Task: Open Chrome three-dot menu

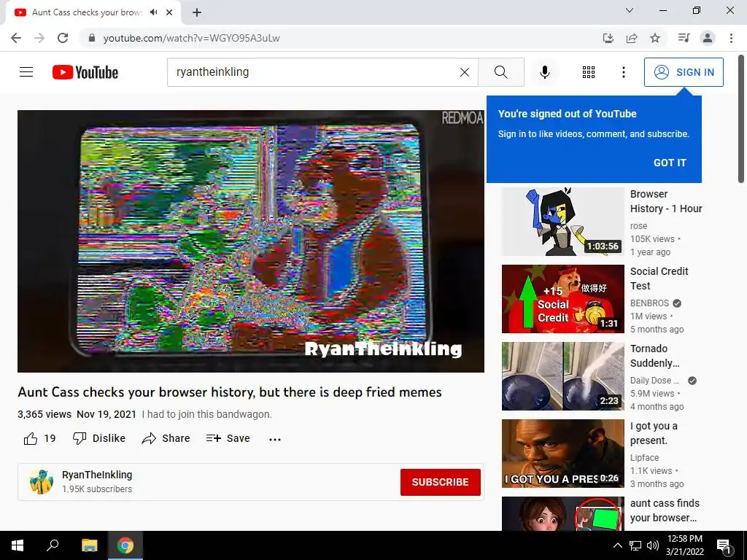Action: tap(731, 38)
